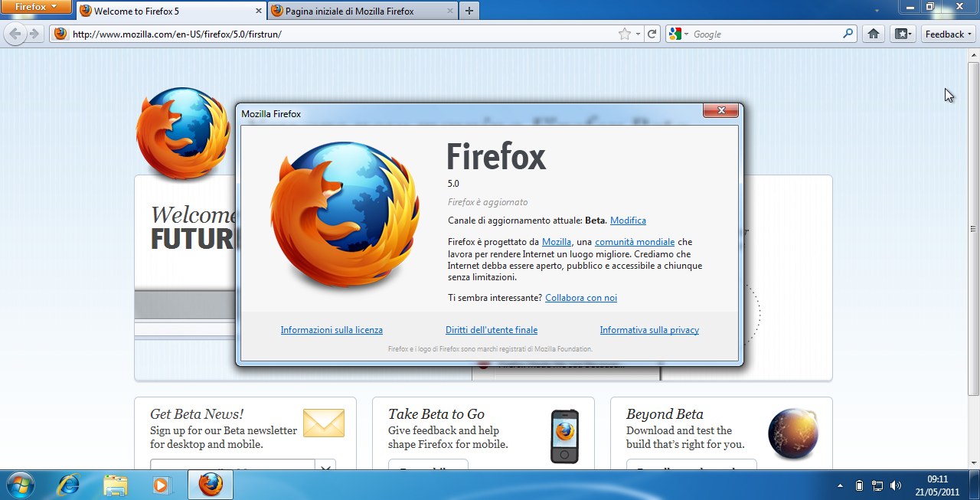Click the Take Beta to Go heading
This screenshot has width=980, height=500.
[436, 414]
